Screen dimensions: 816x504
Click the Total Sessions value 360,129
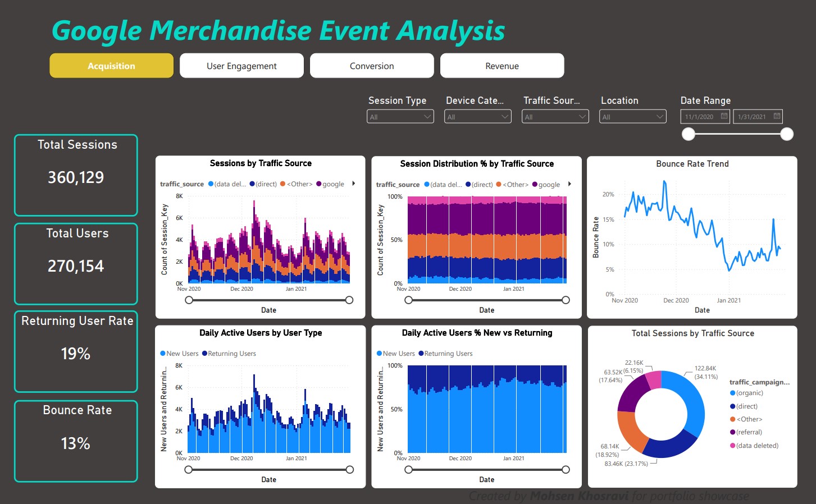[76, 177]
